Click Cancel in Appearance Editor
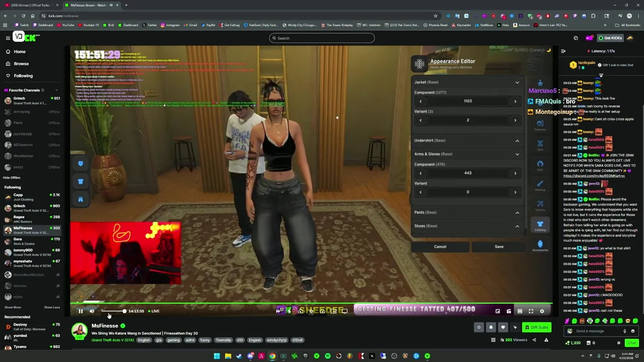 (x=440, y=246)
